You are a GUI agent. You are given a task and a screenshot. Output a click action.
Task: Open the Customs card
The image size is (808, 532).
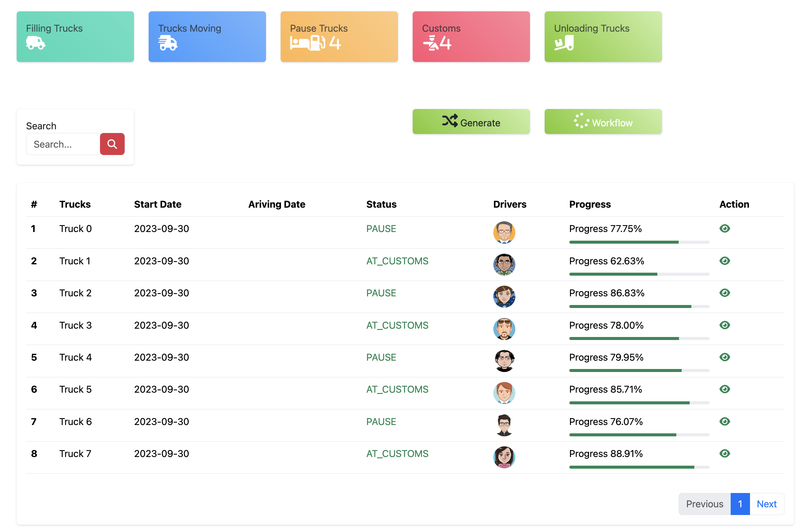click(x=471, y=37)
